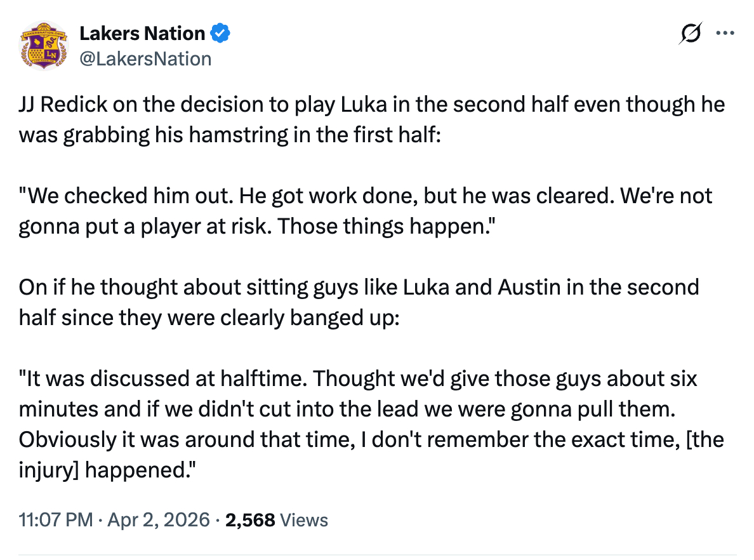754x560 pixels.
Task: Click the 11:07 PM timestamp
Action: point(56,521)
